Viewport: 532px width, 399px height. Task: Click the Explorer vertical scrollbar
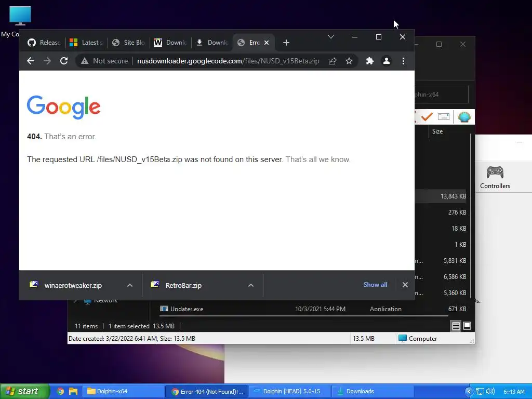pos(471,216)
